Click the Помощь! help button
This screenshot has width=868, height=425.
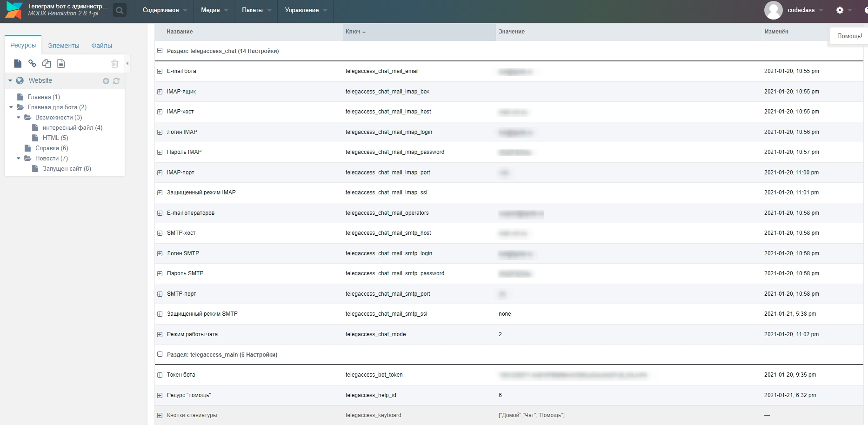[x=849, y=36]
